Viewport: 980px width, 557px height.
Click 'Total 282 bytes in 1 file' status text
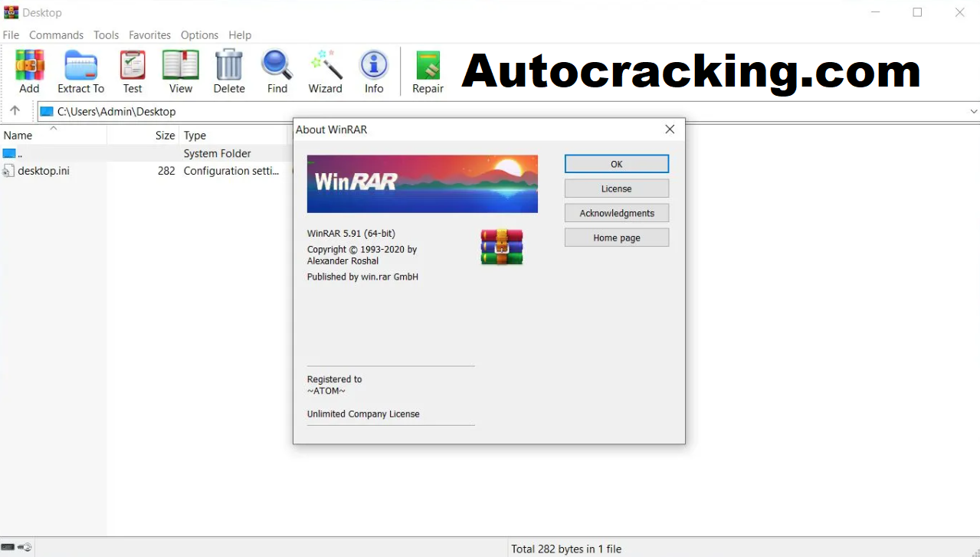[566, 549]
